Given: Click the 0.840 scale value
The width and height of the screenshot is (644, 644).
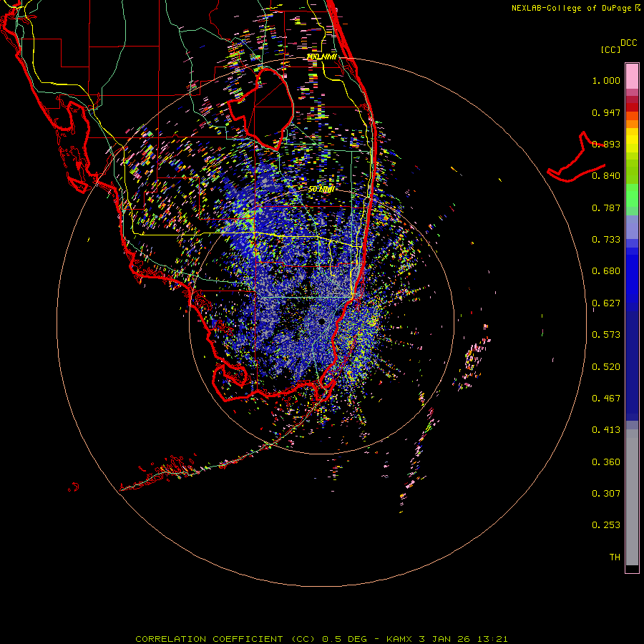Looking at the screenshot, I should pyautogui.click(x=606, y=176).
